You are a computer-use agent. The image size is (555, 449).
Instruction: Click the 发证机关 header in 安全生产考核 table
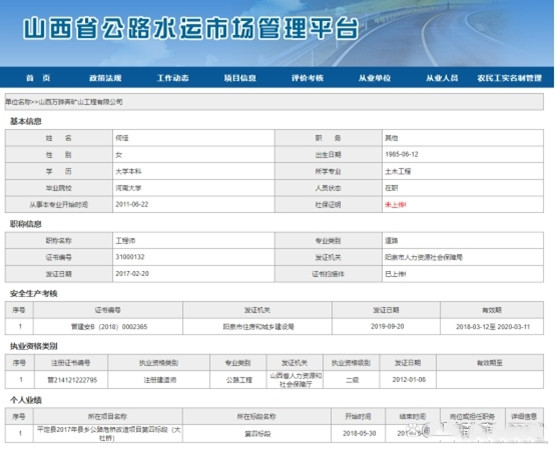pyautogui.click(x=257, y=310)
